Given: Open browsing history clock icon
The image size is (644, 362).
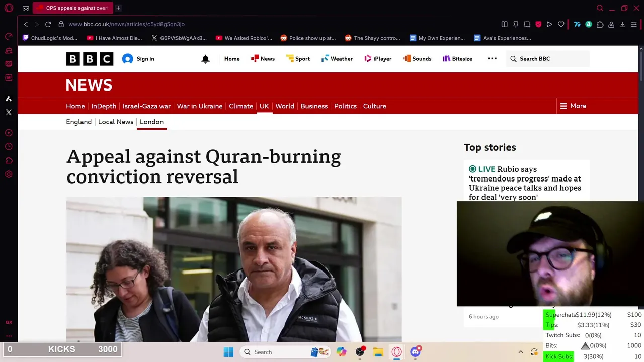Looking at the screenshot, I should pyautogui.click(x=9, y=147).
